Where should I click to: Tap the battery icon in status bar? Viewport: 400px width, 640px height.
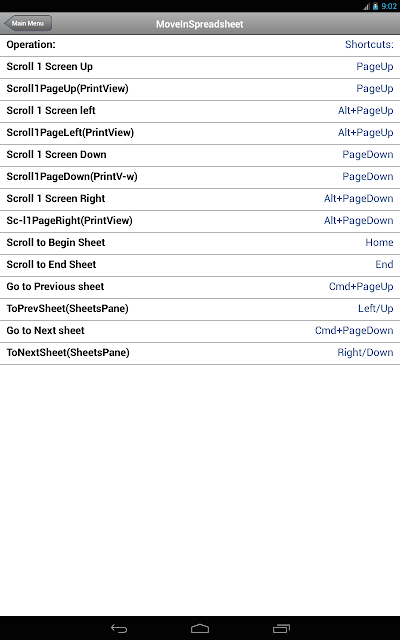pyautogui.click(x=375, y=6)
